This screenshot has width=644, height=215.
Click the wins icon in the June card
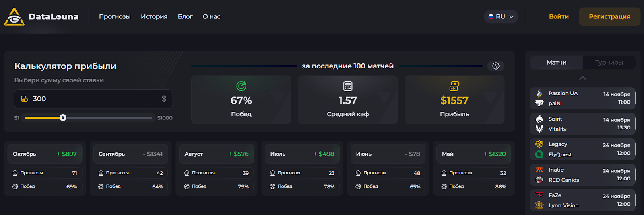click(x=358, y=186)
